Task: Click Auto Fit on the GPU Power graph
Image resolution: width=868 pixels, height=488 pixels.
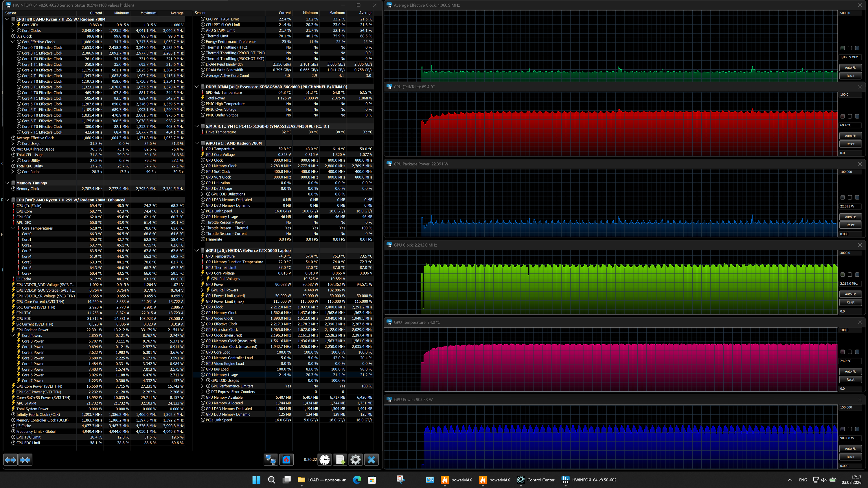Action: point(850,449)
